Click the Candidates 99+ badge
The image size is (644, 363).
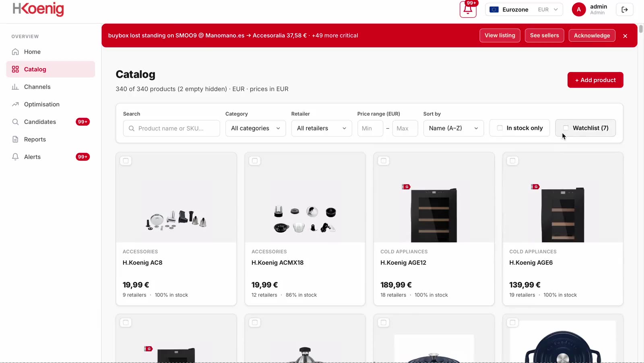point(83,122)
